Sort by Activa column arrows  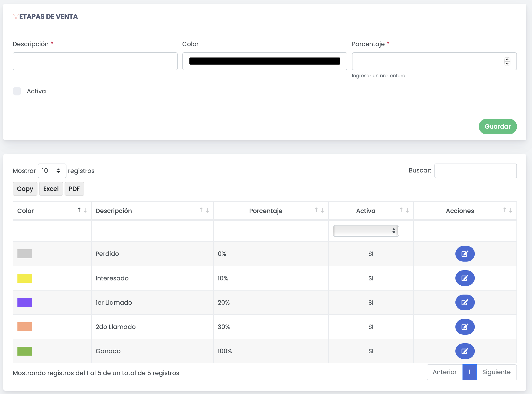click(x=404, y=210)
